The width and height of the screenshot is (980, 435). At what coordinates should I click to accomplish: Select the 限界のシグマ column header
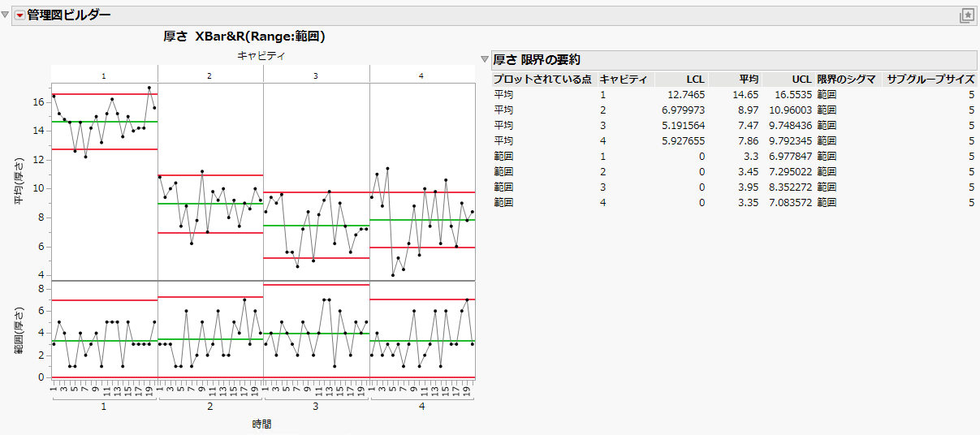pyautogui.click(x=846, y=79)
